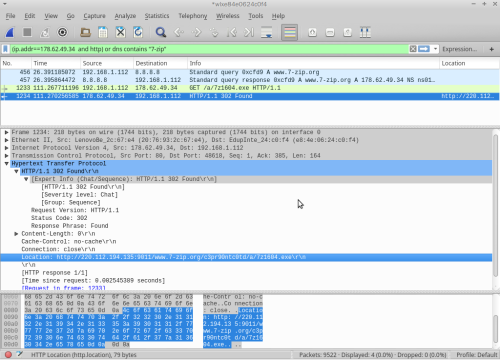Restart the current capture
Image resolution: width=500 pixels, height=360 pixels.
pos(45,32)
